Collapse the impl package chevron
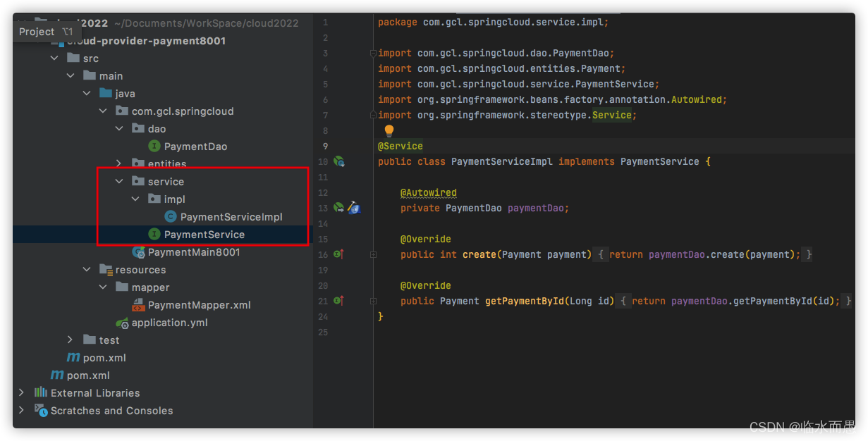Viewport: 868px width, 441px height. [x=135, y=199]
